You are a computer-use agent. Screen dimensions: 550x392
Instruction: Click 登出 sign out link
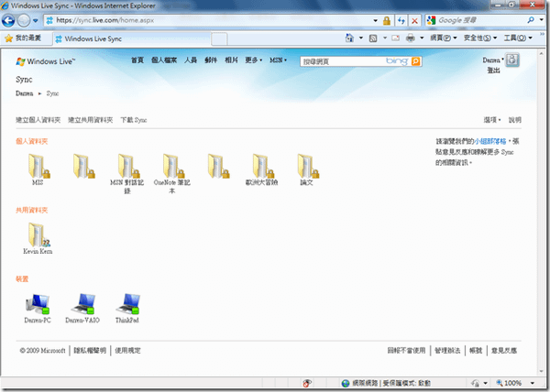(x=493, y=71)
